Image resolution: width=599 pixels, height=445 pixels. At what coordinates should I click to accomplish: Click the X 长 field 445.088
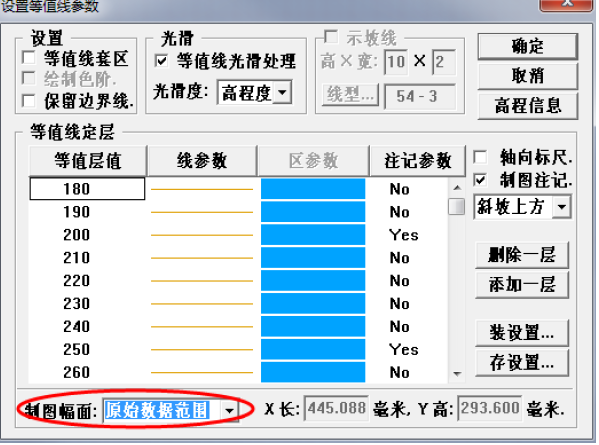(337, 408)
